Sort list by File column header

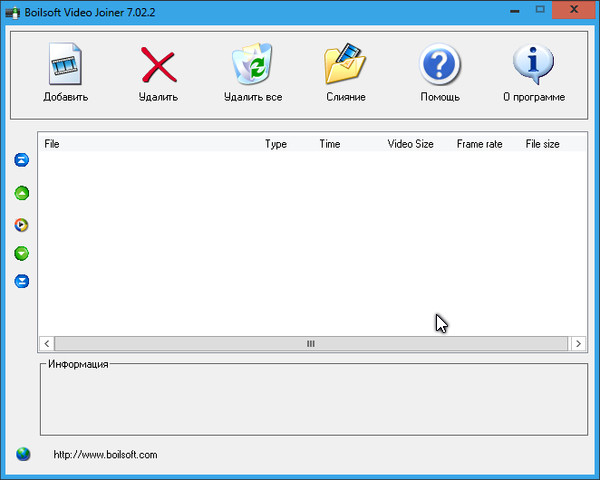coord(52,144)
